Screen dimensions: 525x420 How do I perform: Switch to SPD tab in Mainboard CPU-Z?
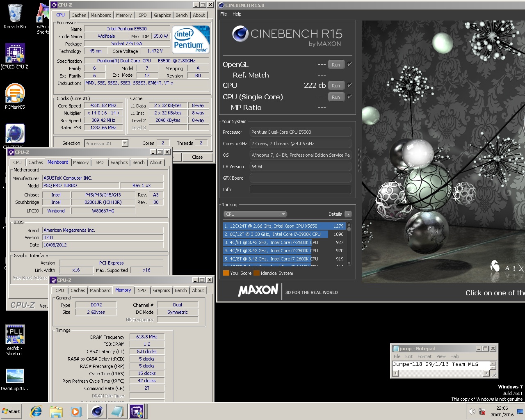100,162
